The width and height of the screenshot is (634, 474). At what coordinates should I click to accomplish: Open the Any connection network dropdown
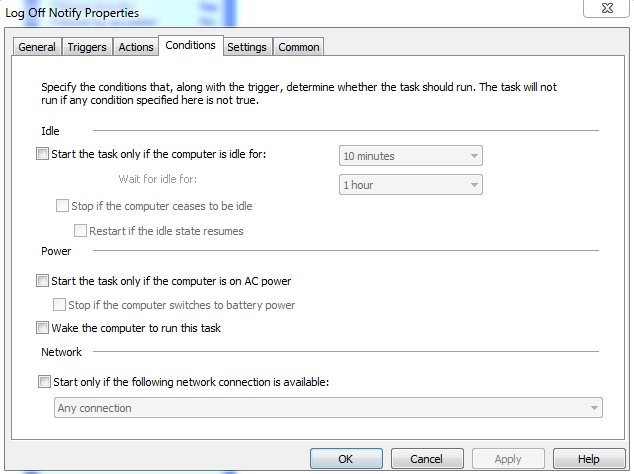[x=327, y=408]
